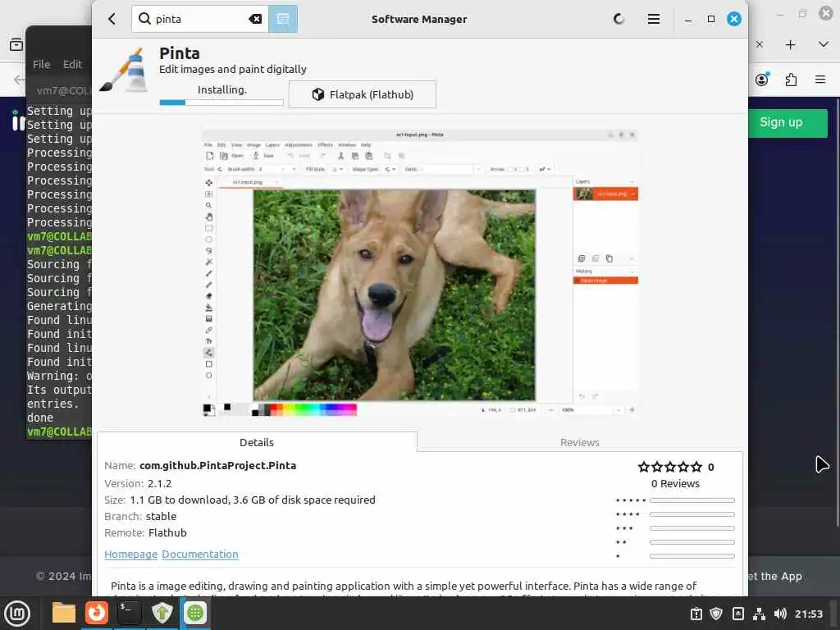
Task: Go back using the Software Manager back arrow
Action: point(112,20)
